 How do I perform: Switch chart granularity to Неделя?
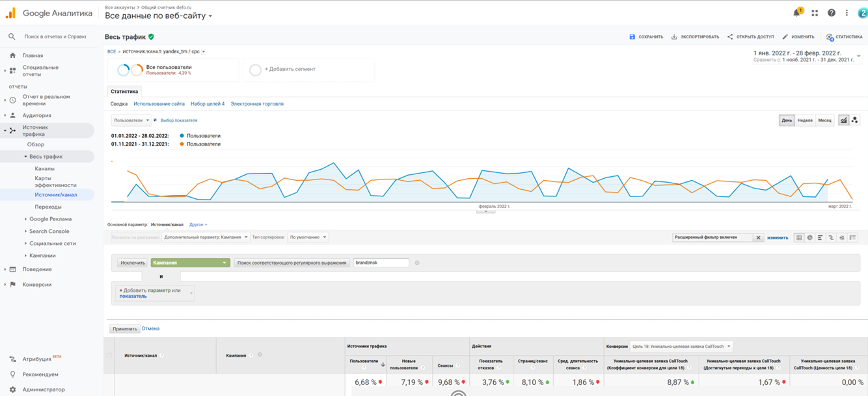pyautogui.click(x=805, y=120)
